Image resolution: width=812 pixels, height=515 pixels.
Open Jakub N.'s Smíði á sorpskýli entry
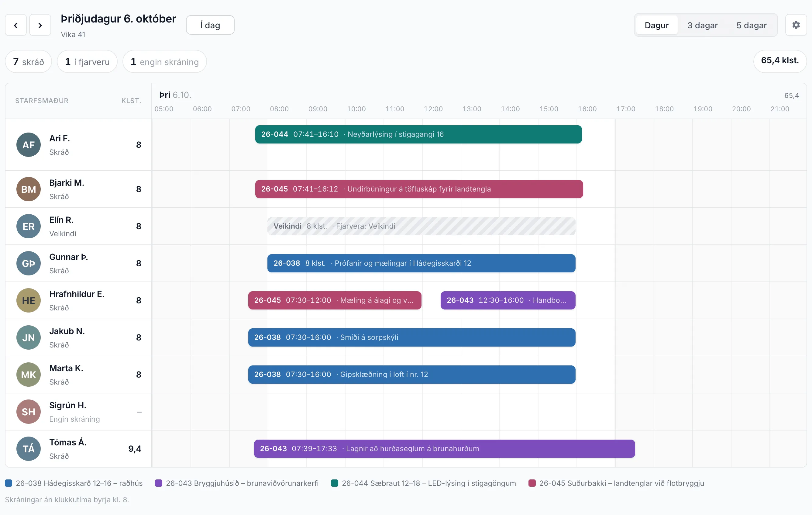(x=412, y=337)
